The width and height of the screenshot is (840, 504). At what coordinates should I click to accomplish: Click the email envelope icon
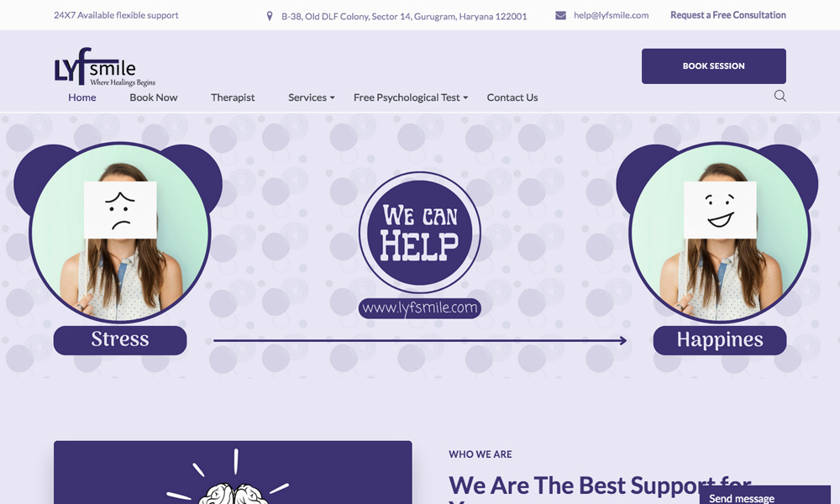pos(560,15)
